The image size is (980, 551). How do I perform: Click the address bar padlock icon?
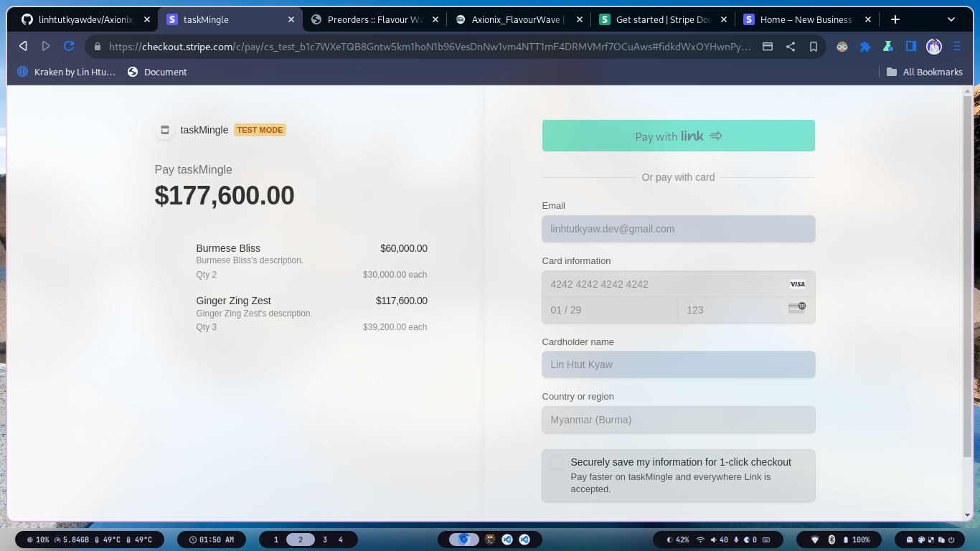click(x=98, y=47)
